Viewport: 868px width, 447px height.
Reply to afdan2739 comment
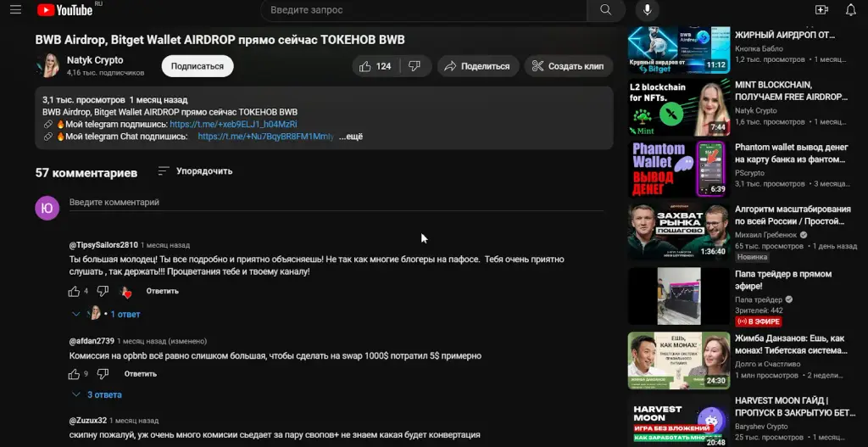pyautogui.click(x=140, y=374)
